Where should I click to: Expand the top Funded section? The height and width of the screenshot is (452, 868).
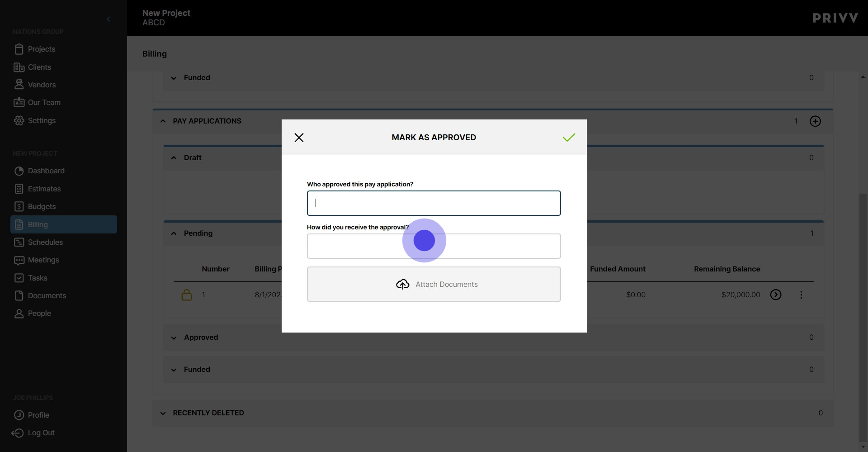[x=174, y=78]
